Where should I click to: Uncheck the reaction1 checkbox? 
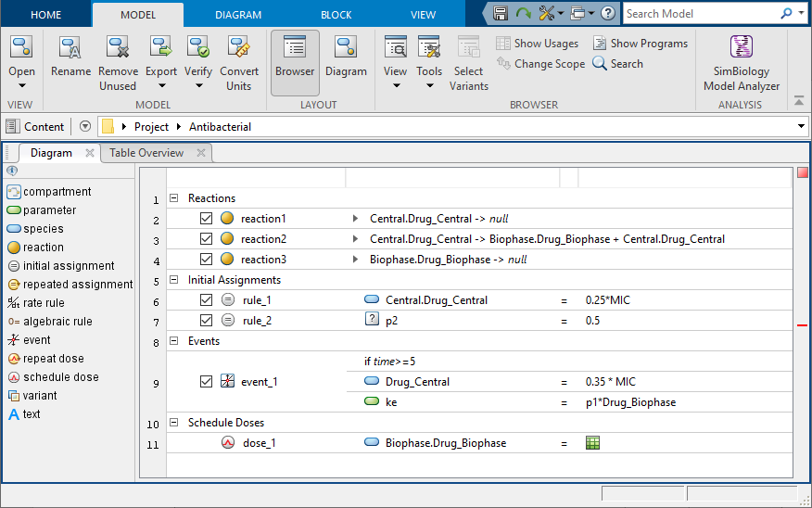click(206, 219)
